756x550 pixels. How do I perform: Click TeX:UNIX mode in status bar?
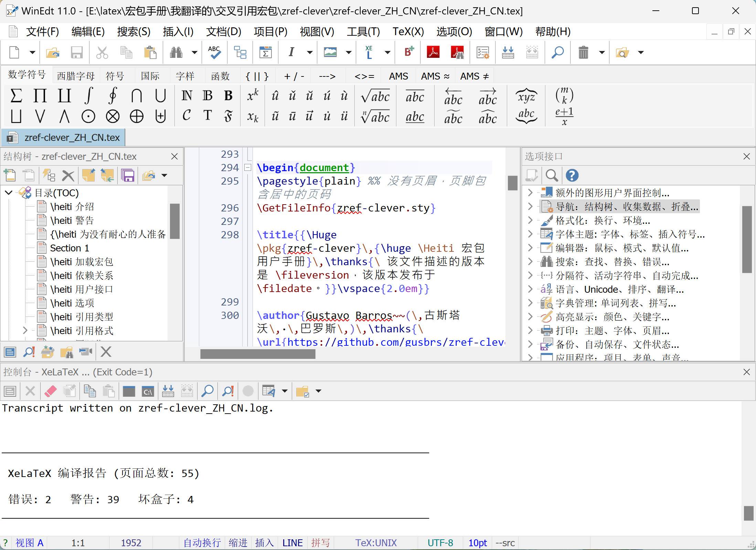tap(376, 543)
